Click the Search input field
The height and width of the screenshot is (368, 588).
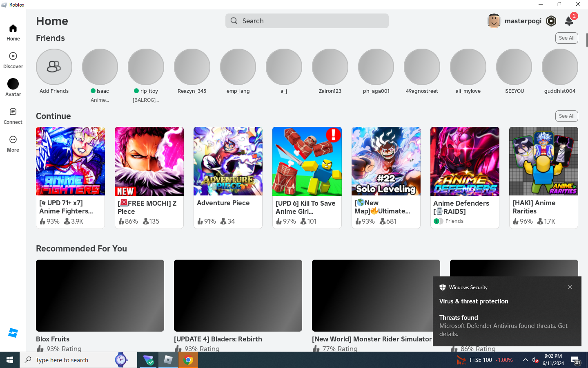pos(307,21)
